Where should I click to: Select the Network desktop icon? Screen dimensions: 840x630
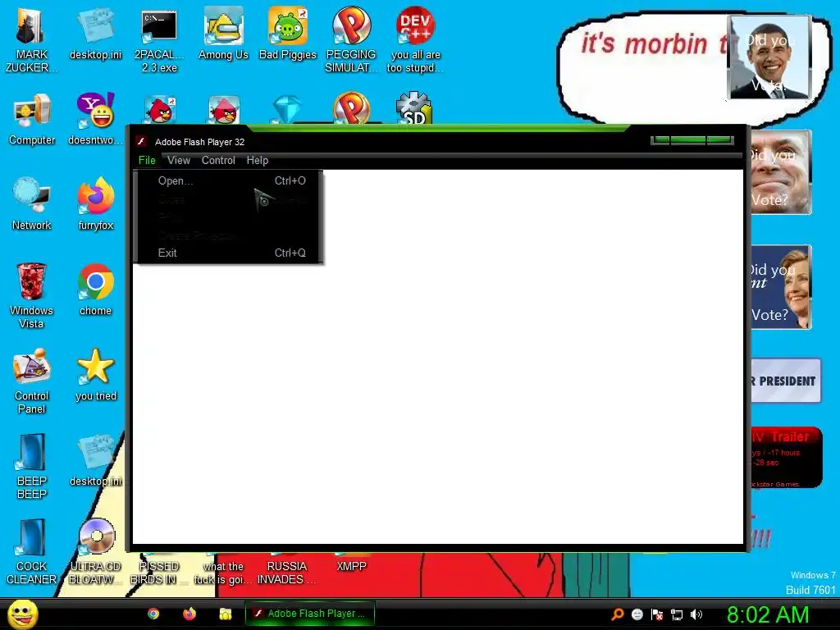point(32,204)
